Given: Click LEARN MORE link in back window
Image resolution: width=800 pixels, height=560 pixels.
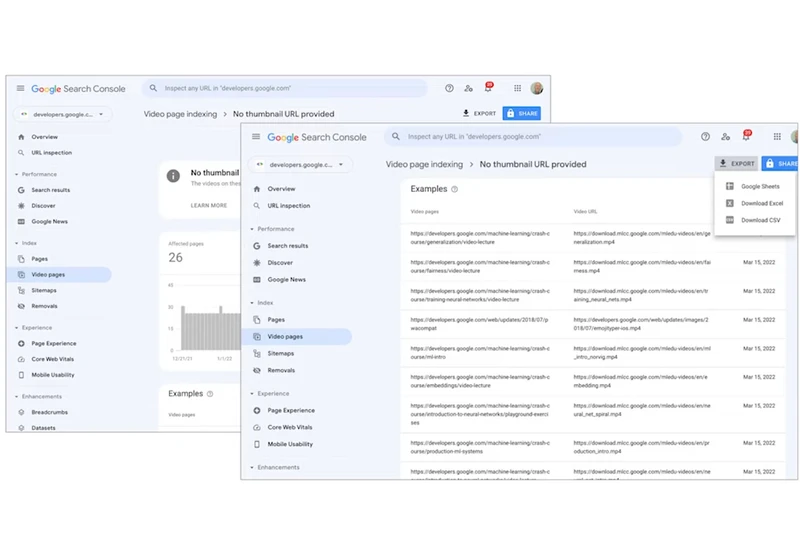Looking at the screenshot, I should 209,206.
